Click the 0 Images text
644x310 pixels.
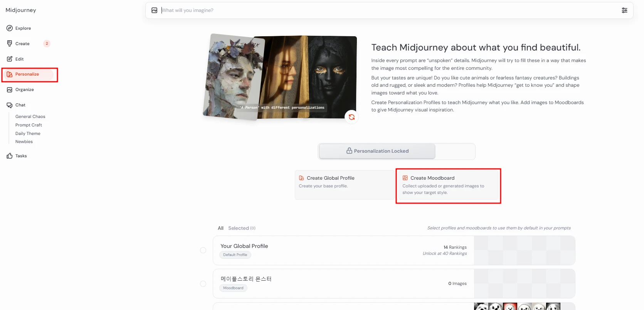(457, 283)
